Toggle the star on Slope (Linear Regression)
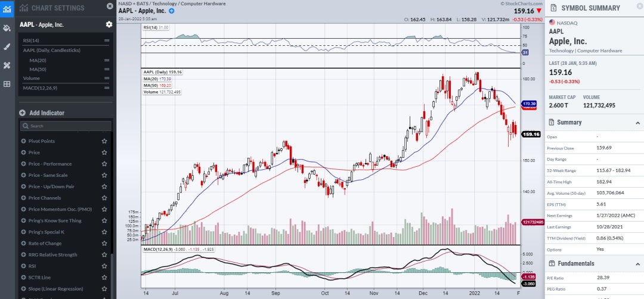Screen dimensions: 644x299 pos(104,289)
